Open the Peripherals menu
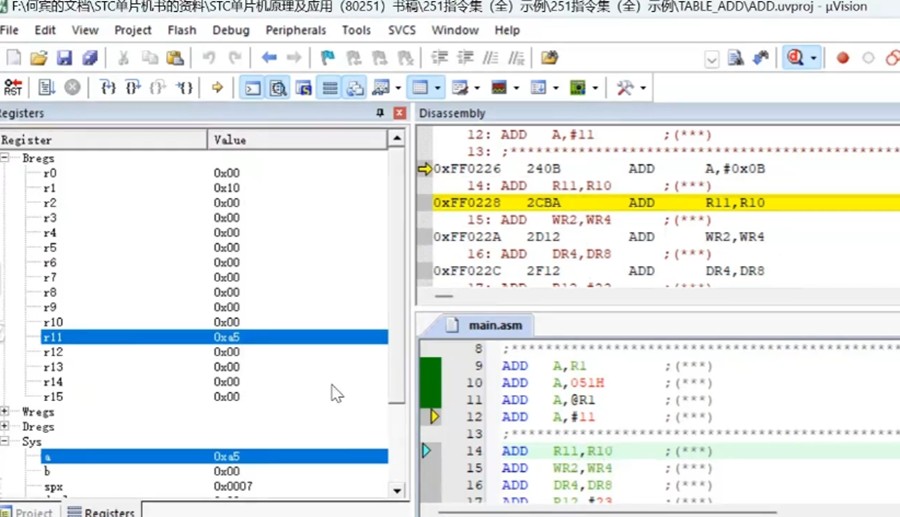The height and width of the screenshot is (517, 900). (296, 30)
